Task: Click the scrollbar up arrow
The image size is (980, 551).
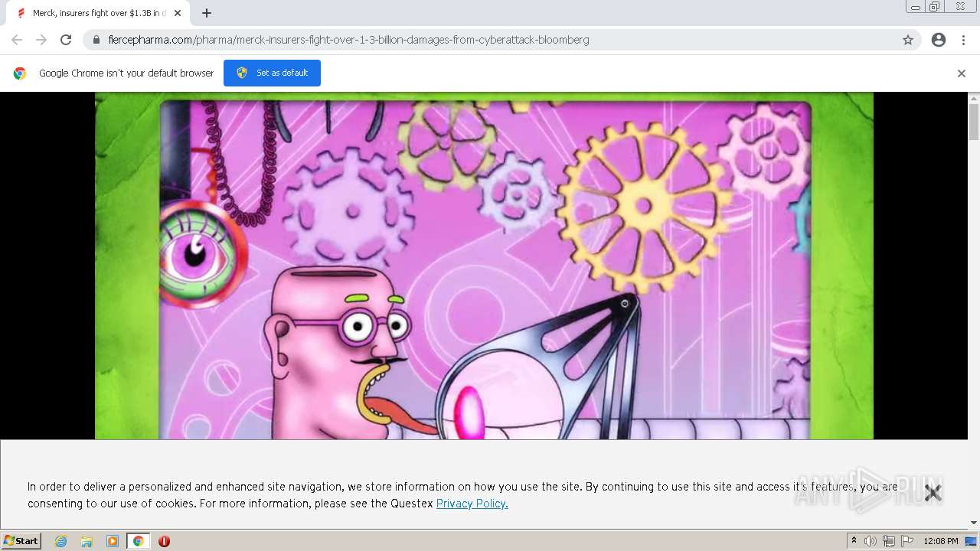Action: tap(974, 98)
